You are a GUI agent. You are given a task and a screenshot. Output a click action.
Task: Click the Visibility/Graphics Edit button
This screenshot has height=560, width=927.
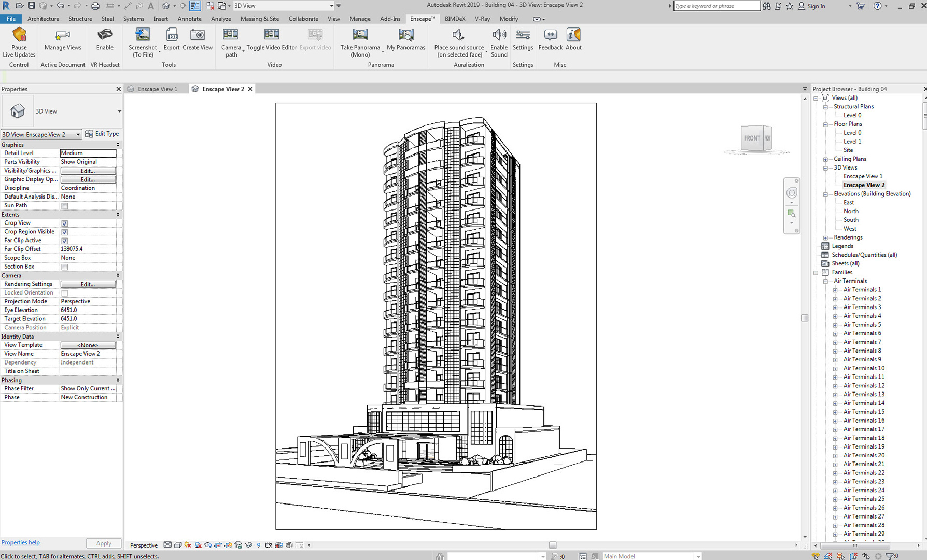pos(88,171)
